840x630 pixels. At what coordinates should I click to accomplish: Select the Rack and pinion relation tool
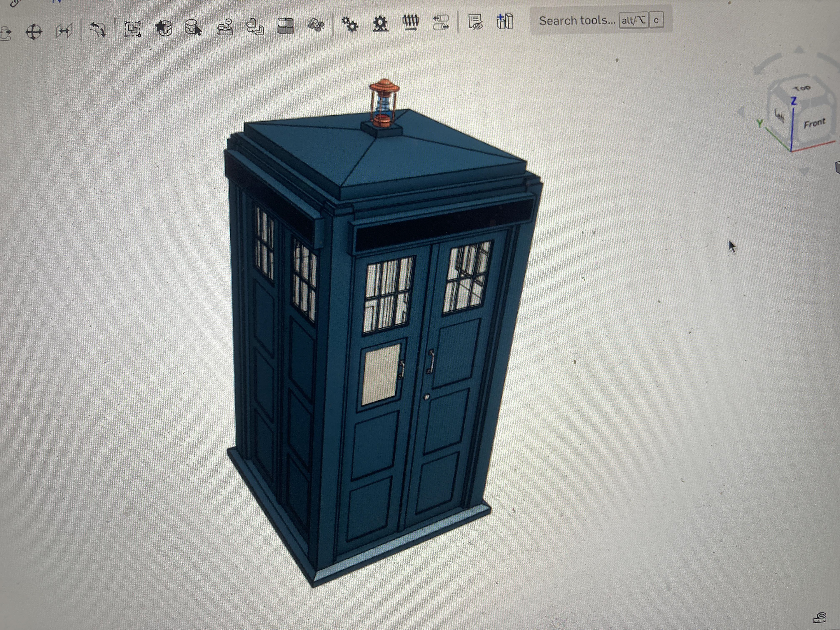(x=380, y=24)
